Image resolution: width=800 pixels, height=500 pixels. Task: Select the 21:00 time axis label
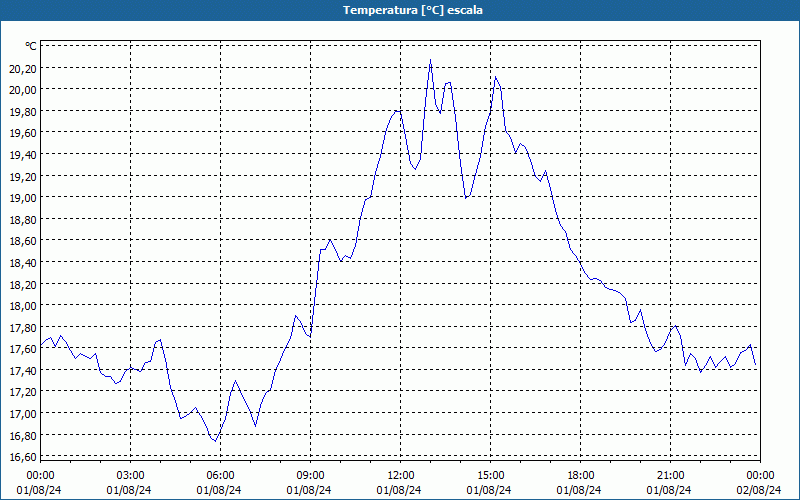(670, 476)
